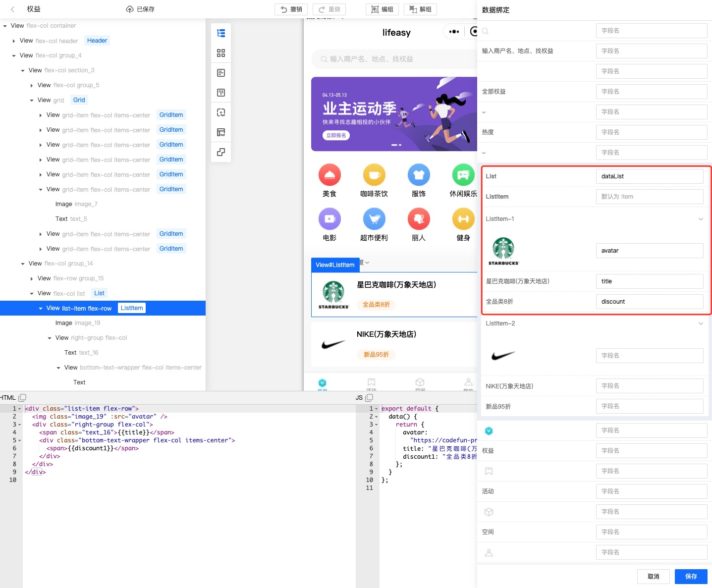This screenshot has height=588, width=712.
Task: Click the 服饰 category icon in preview
Action: 419,175
